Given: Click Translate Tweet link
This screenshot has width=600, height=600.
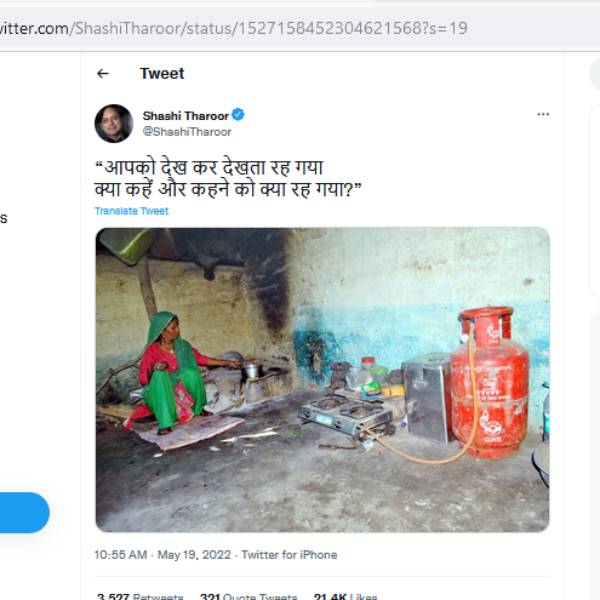Looking at the screenshot, I should [131, 211].
